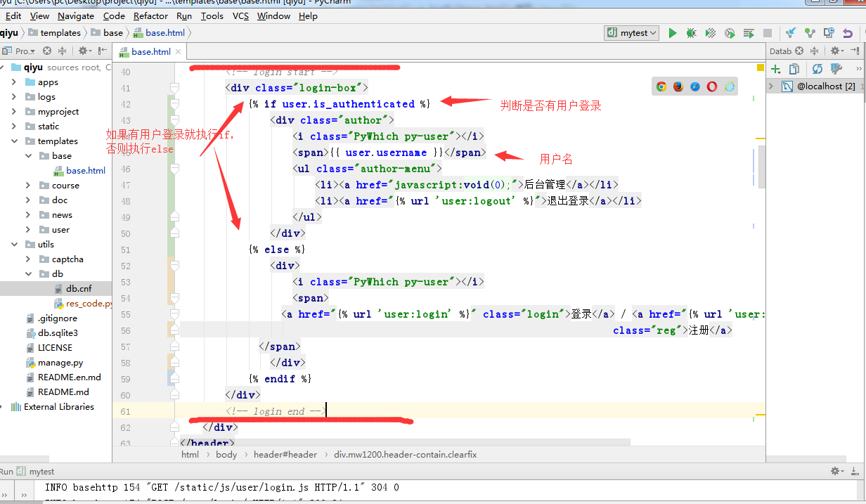Add new data source plus icon

776,69
